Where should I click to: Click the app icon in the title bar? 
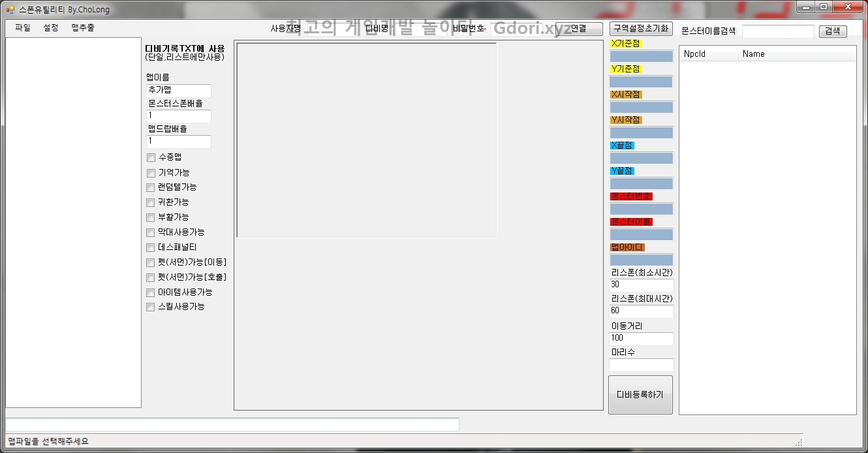[x=10, y=10]
